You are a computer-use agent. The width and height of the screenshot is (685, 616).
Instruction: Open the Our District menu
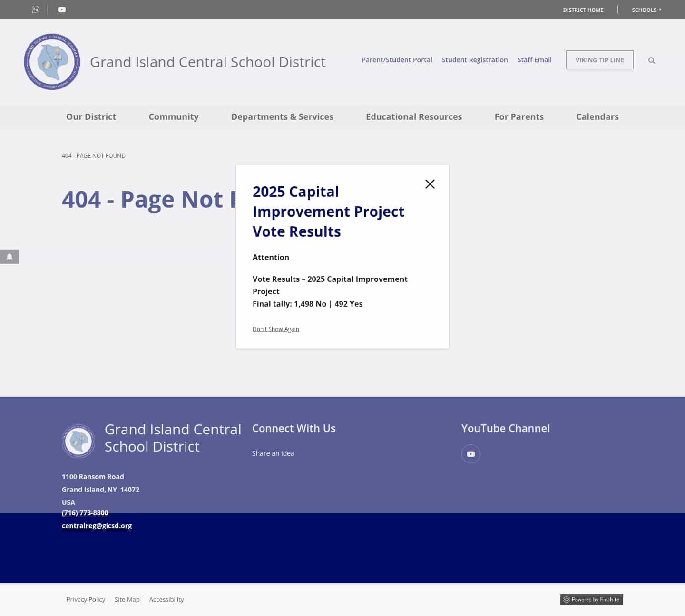91,116
